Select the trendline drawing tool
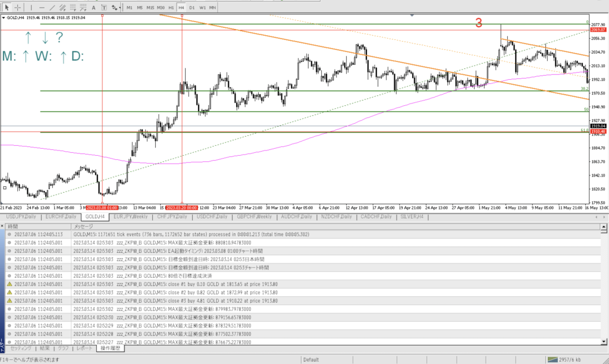Viewport: 609px width, 364px height. 53,7
